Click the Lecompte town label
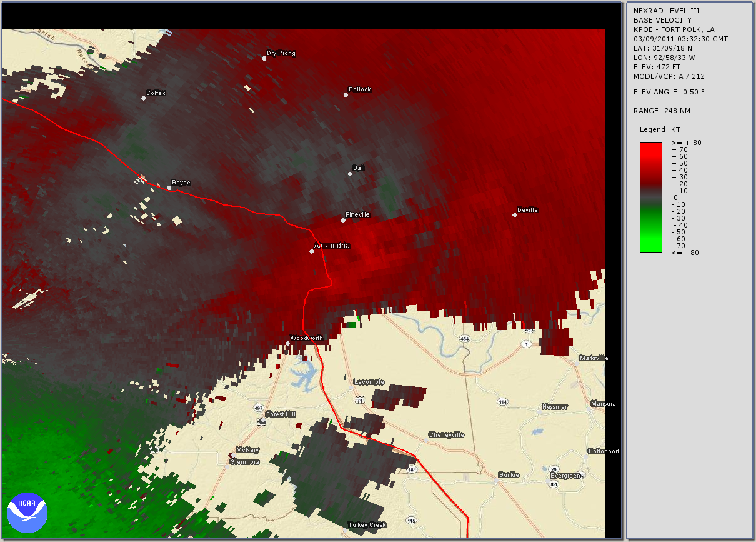The width and height of the screenshot is (756, 542). coord(369,382)
